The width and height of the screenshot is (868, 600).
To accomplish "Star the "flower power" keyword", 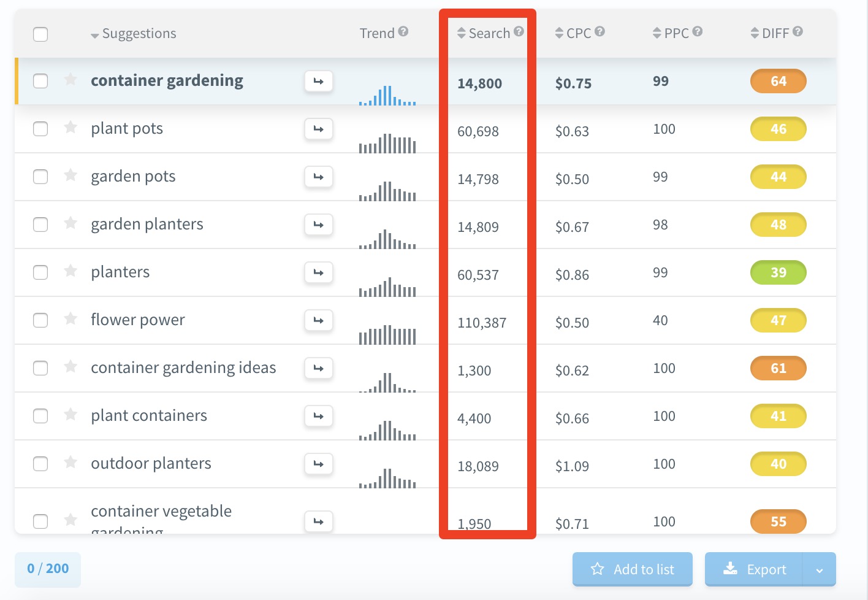I will click(70, 320).
